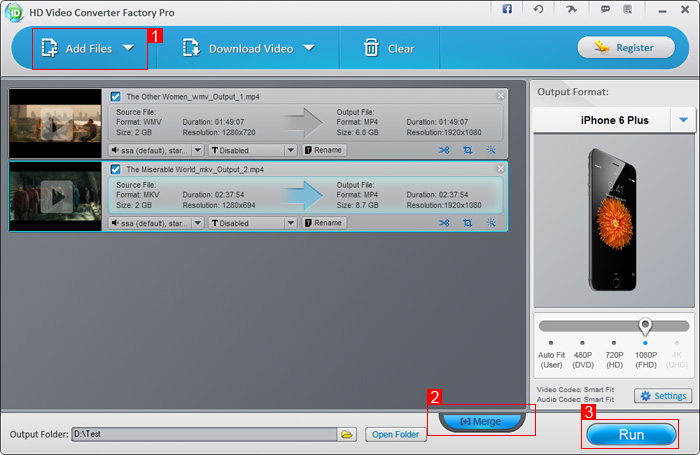Screen dimensions: 700x455
Task: Remove The Other Women file with its X icon
Action: (x=500, y=96)
